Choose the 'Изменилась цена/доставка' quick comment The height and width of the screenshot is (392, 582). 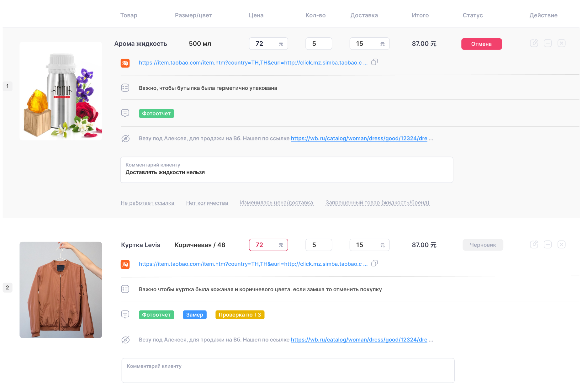tap(276, 203)
